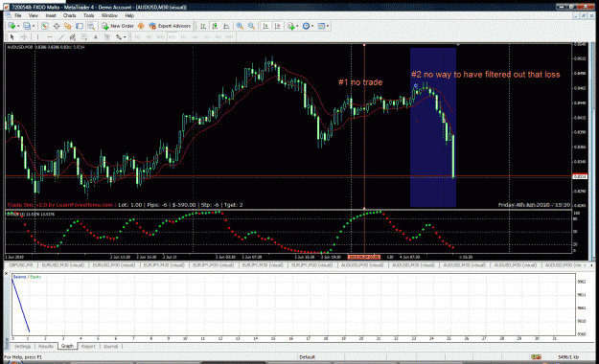This screenshot has width=599, height=364.
Task: Toggle the Terminal window icon
Action: click(x=80, y=26)
